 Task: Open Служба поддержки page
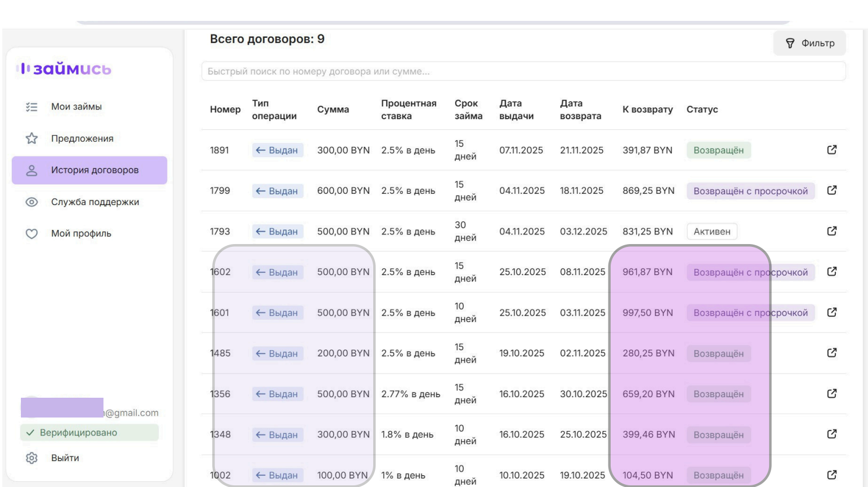[94, 202]
